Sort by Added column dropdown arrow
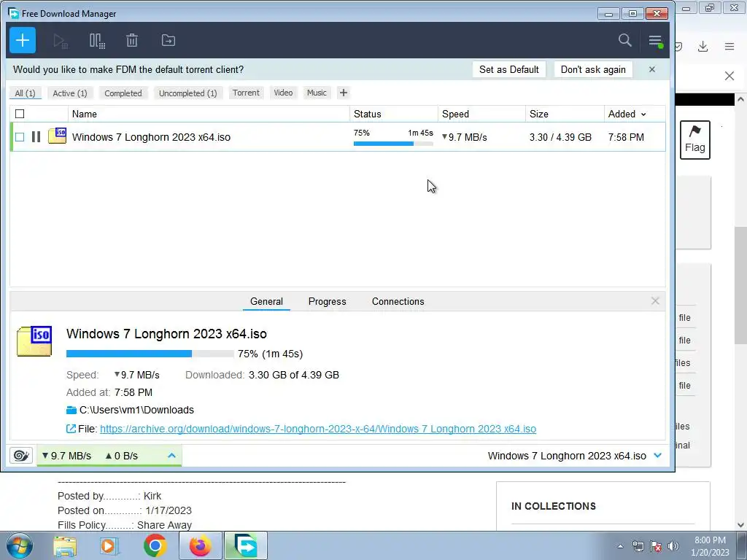 pyautogui.click(x=643, y=114)
